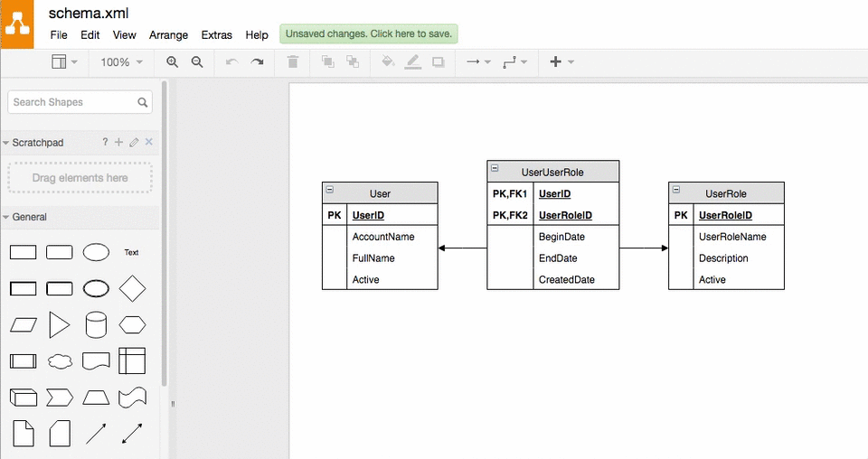
Task: Click the zoom out magnifier icon
Action: [x=197, y=62]
